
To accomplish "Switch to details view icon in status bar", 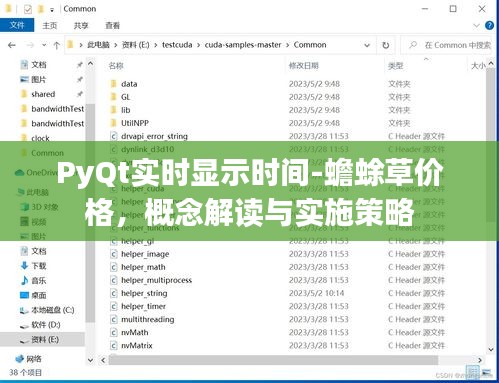I will click(x=472, y=372).
